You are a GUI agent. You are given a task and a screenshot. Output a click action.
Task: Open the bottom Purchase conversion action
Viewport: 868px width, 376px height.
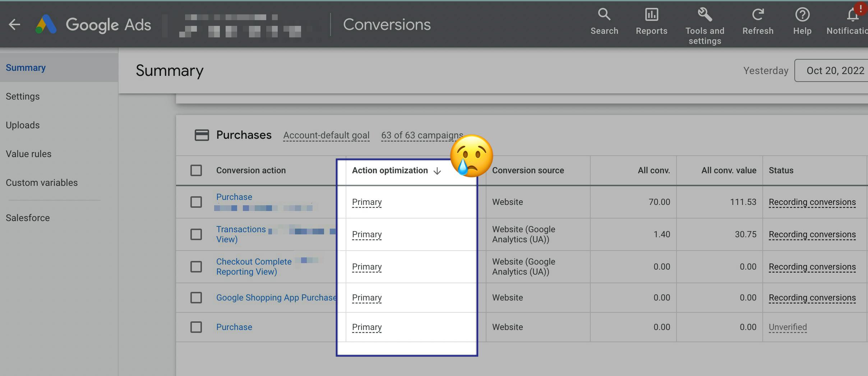pyautogui.click(x=234, y=327)
